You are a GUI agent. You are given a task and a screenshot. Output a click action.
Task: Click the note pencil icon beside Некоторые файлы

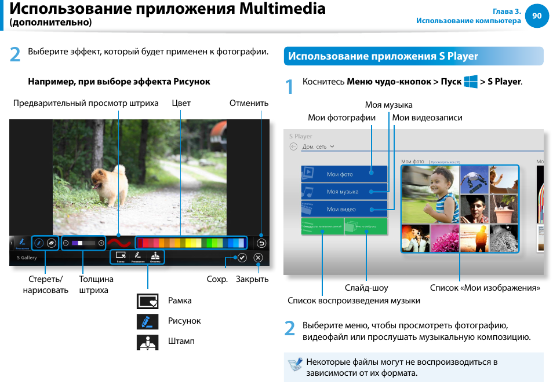295,365
